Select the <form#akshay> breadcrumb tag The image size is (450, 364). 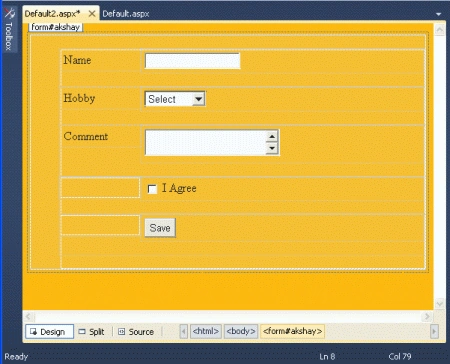tap(292, 331)
